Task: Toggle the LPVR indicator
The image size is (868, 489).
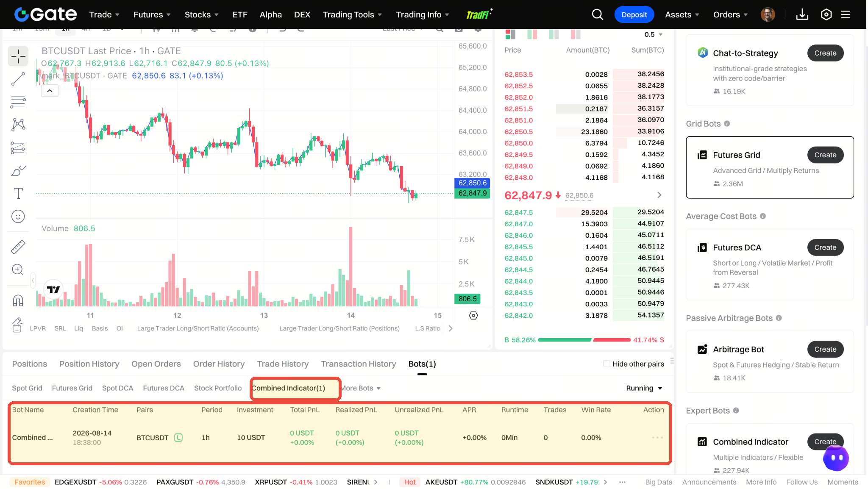Action: (38, 328)
